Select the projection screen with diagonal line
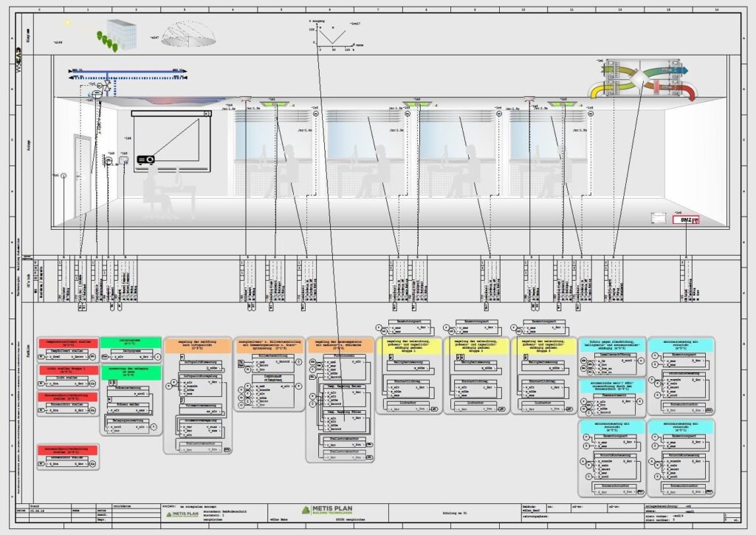 click(x=171, y=139)
